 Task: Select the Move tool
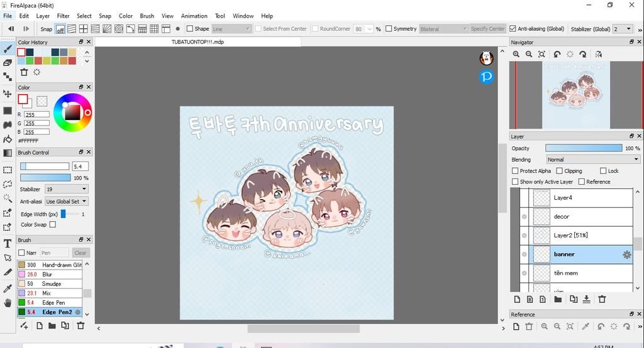coord(8,94)
